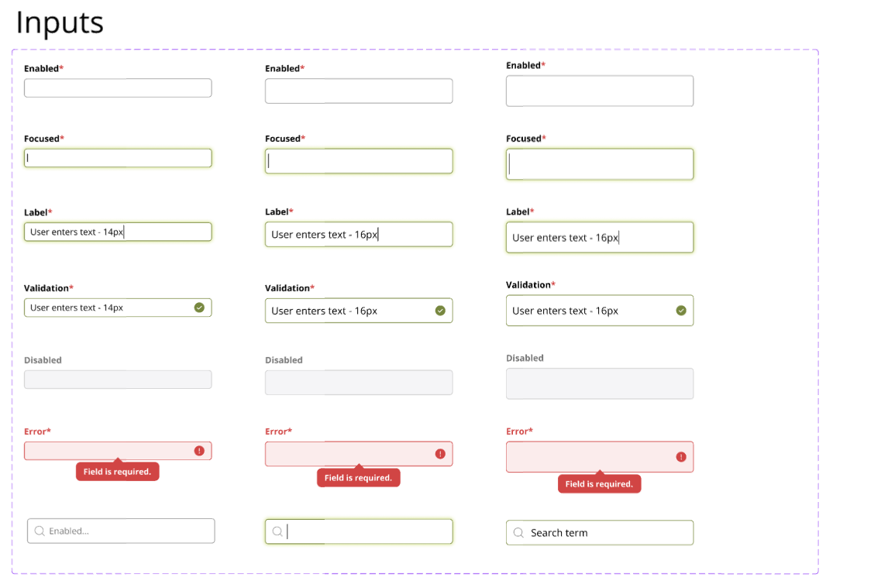Click the red error icon in medium Error field

coord(440,454)
